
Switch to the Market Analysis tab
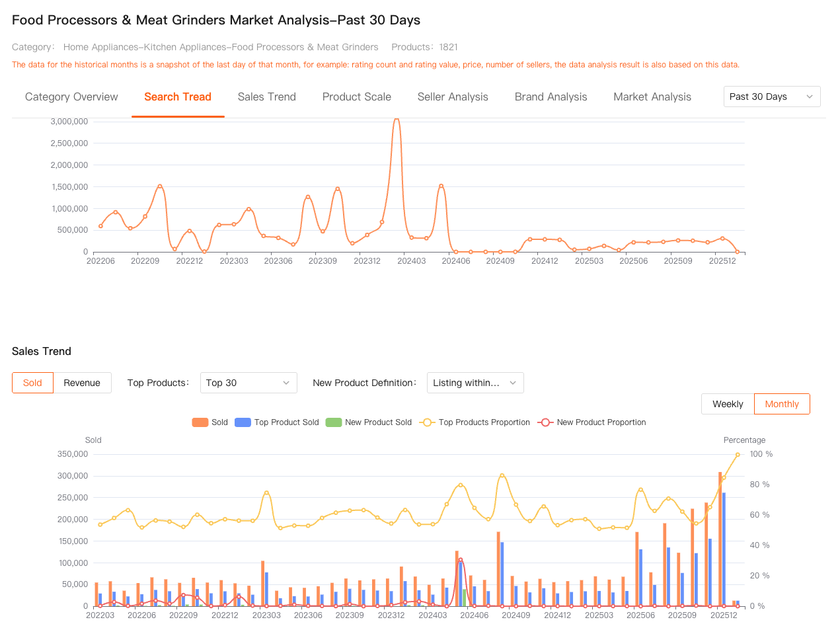coord(652,97)
